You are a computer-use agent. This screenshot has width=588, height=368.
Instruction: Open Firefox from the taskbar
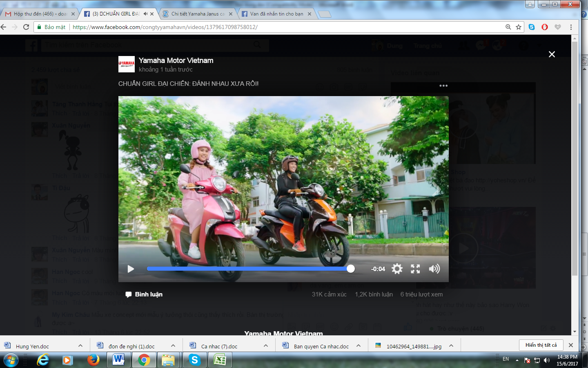93,360
